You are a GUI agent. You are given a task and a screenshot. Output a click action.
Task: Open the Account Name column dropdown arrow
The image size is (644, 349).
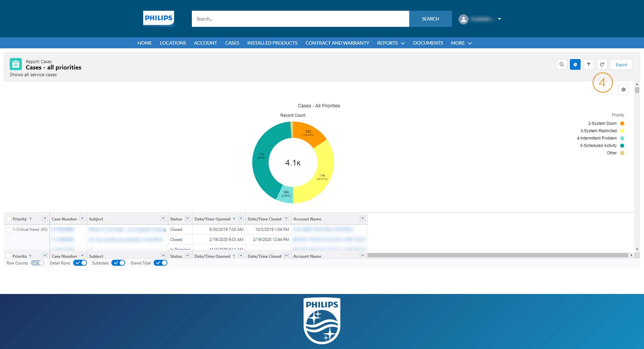362,218
